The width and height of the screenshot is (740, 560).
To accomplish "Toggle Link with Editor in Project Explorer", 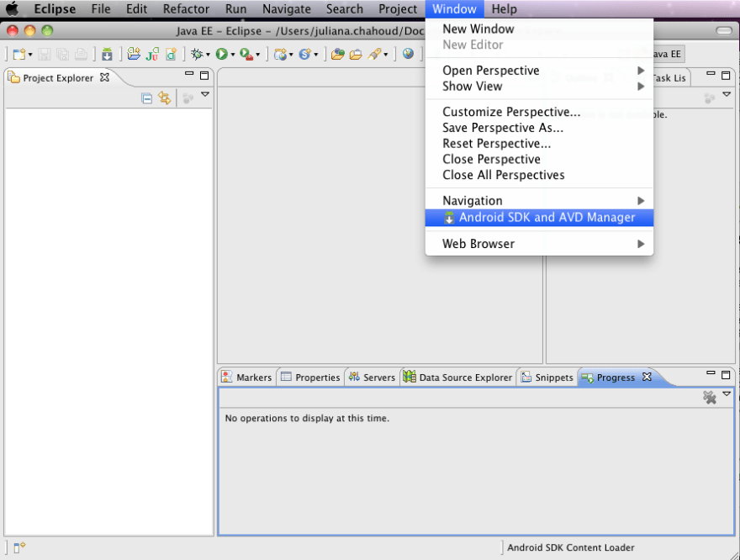I will click(165, 98).
